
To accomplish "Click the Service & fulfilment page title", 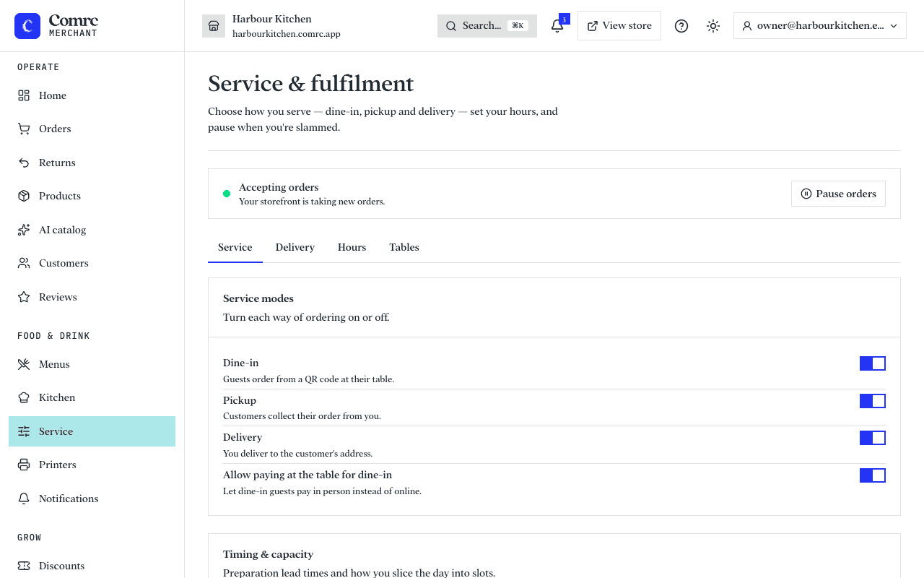I will [311, 84].
